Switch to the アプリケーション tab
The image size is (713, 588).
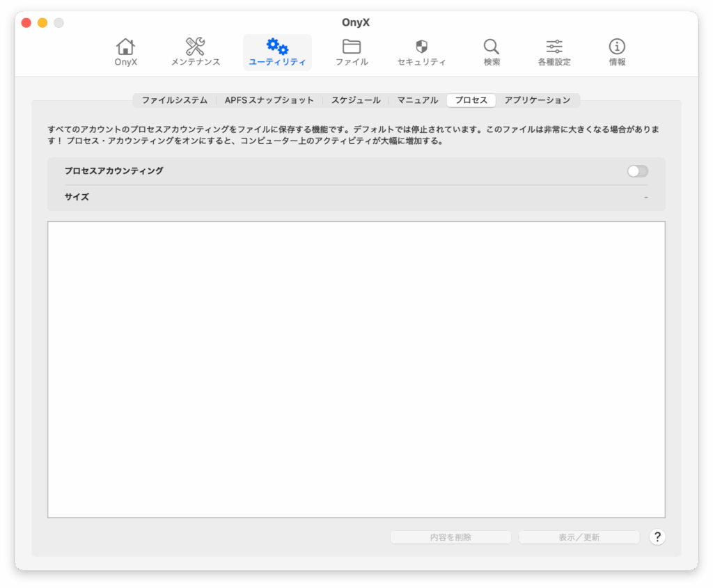537,100
